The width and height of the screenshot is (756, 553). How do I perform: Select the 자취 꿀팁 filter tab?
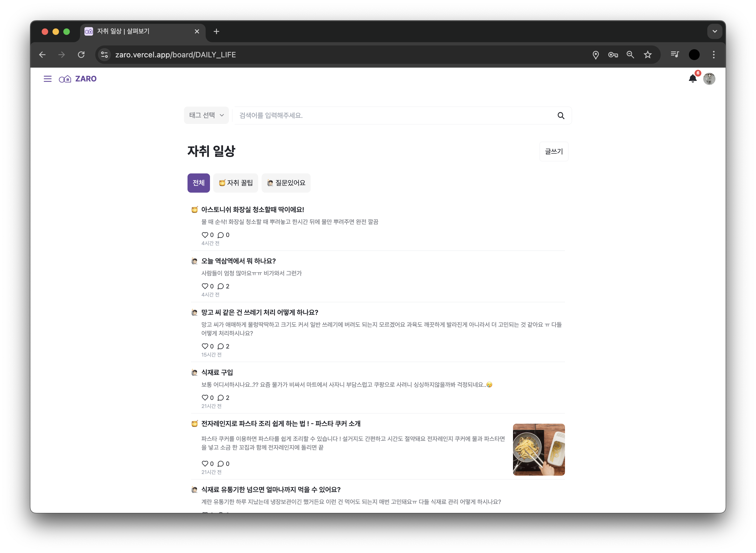(x=236, y=183)
